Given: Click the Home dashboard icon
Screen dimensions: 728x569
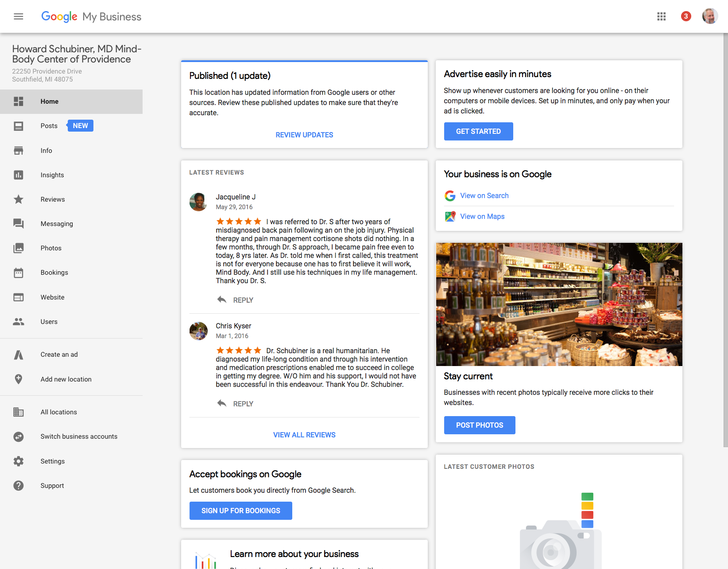Looking at the screenshot, I should (x=19, y=101).
